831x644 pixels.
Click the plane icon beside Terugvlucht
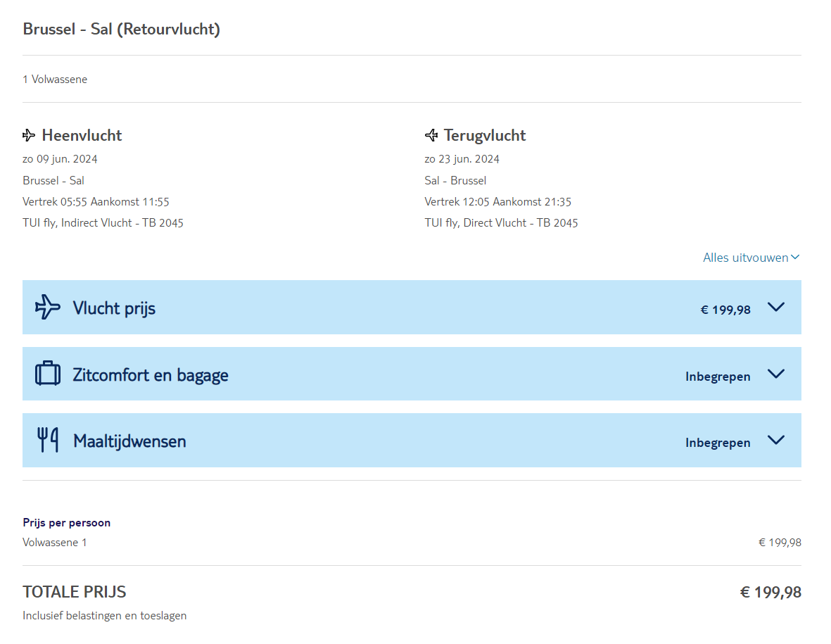point(431,135)
